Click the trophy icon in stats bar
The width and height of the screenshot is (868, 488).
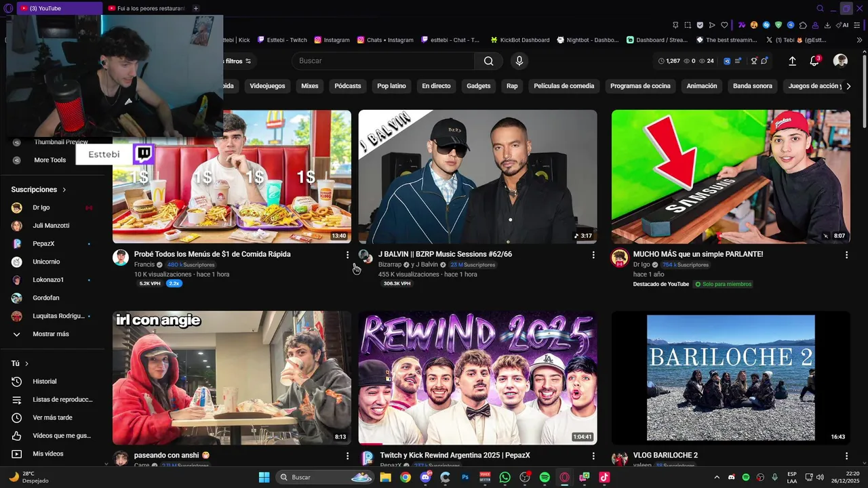753,61
